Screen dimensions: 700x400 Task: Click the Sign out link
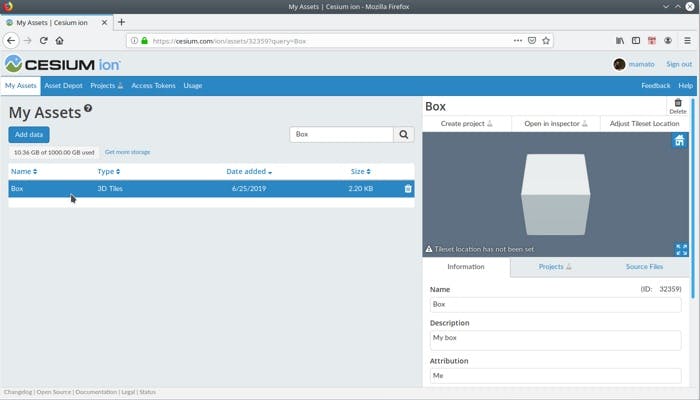pos(679,64)
